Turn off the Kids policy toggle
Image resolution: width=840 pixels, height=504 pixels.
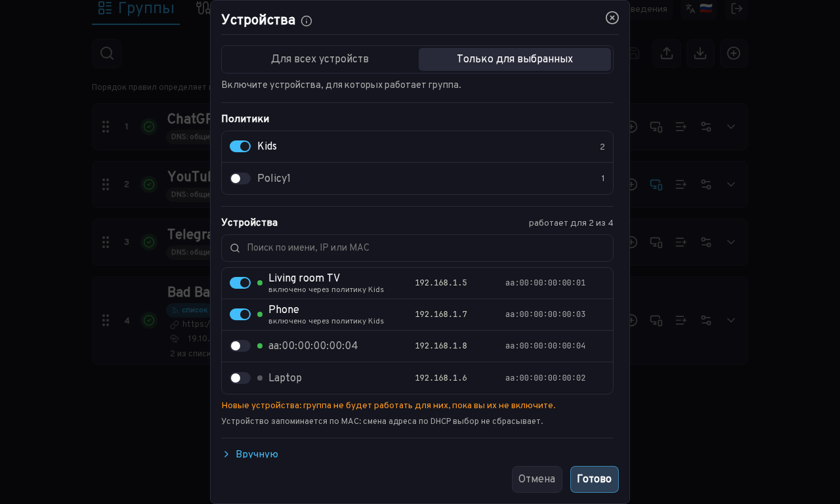click(x=240, y=146)
